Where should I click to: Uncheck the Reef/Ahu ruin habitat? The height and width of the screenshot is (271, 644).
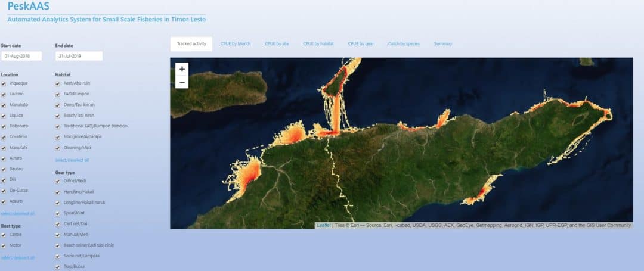click(58, 84)
